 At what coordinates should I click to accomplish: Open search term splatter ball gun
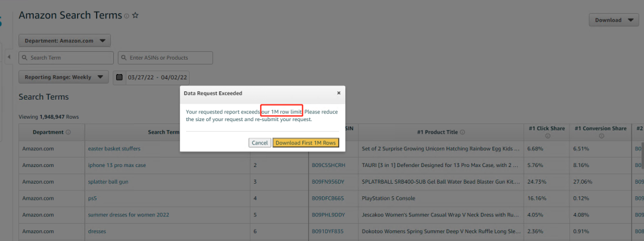pos(108,182)
